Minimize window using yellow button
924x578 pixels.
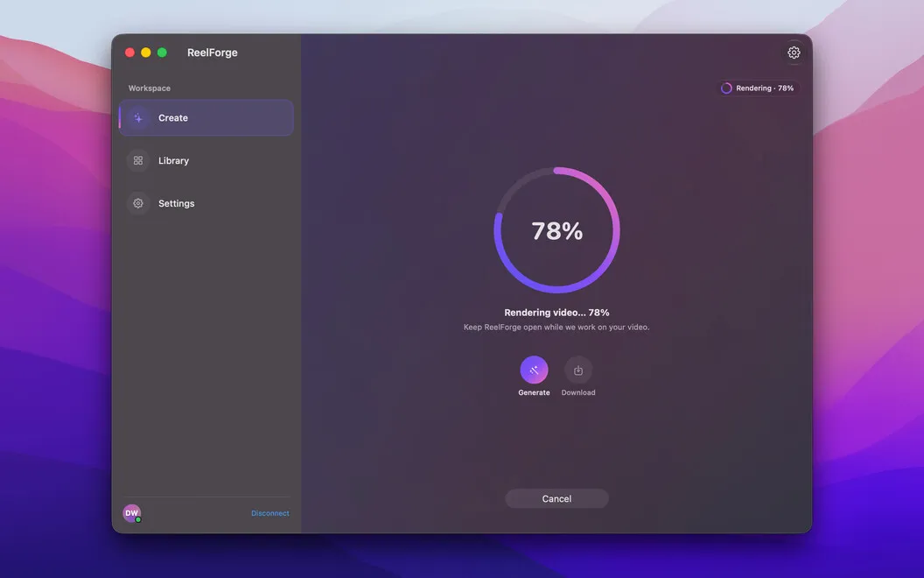[x=145, y=53]
